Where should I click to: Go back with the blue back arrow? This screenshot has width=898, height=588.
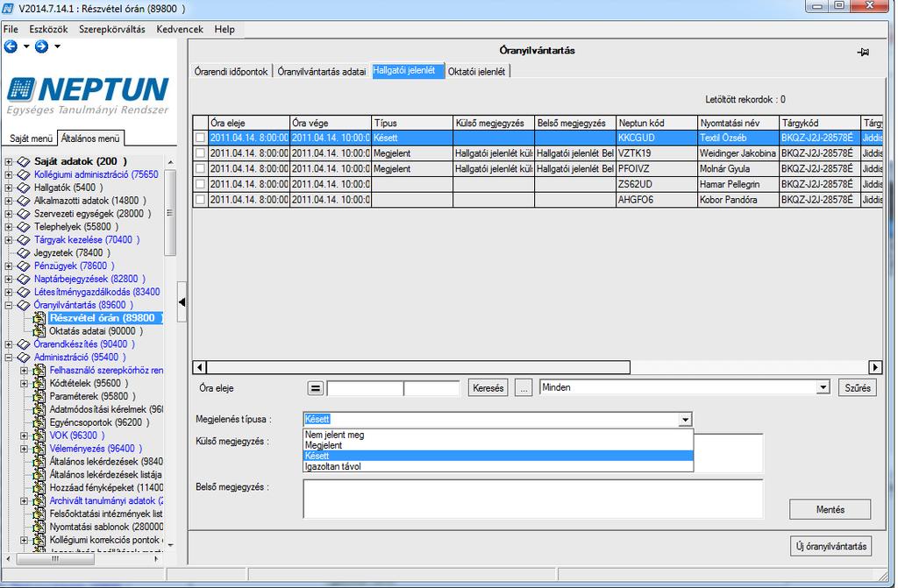pyautogui.click(x=11, y=46)
